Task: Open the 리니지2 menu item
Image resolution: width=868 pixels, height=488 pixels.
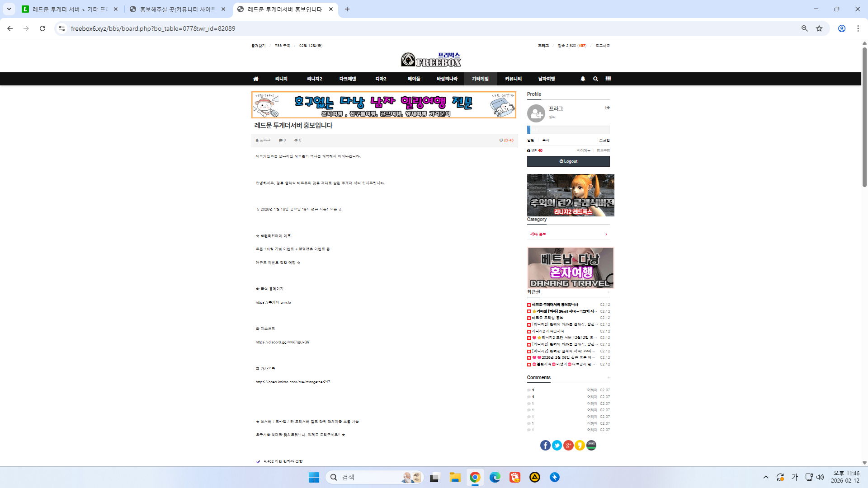Action: (315, 79)
